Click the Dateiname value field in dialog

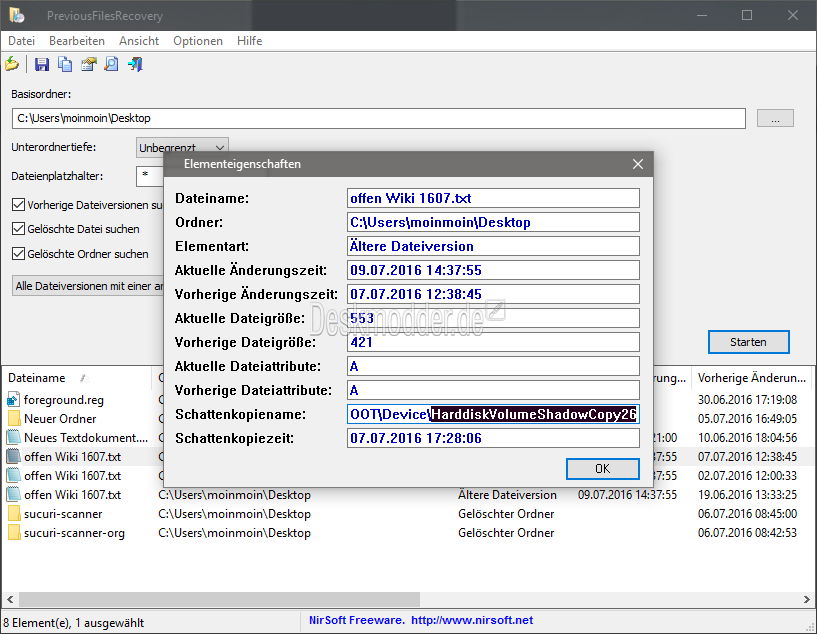493,198
